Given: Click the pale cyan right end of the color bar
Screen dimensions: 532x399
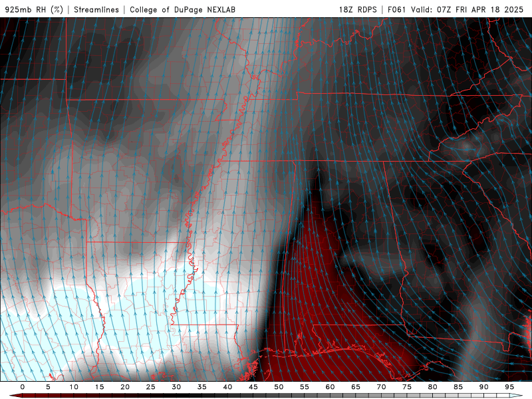Looking at the screenshot, I should coord(516,396).
